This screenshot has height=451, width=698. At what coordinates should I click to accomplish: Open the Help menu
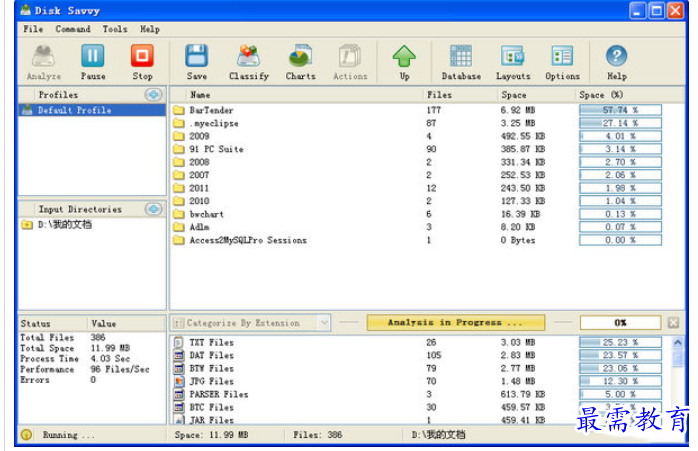point(150,29)
